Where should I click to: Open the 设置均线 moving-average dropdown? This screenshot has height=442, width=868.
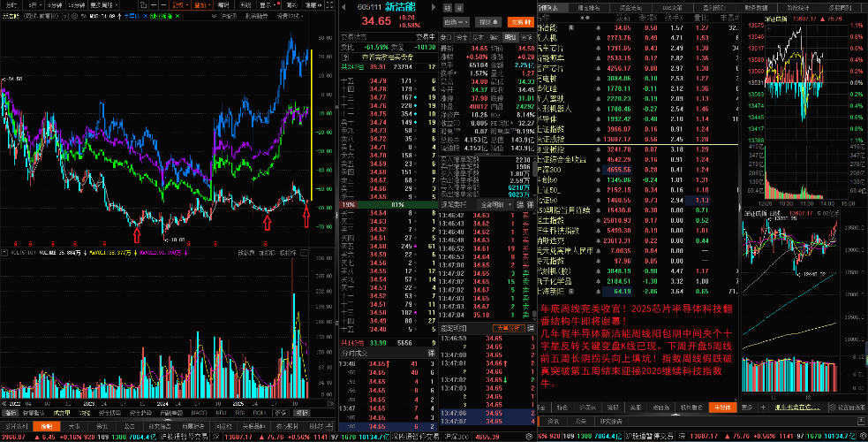pyautogui.click(x=289, y=16)
